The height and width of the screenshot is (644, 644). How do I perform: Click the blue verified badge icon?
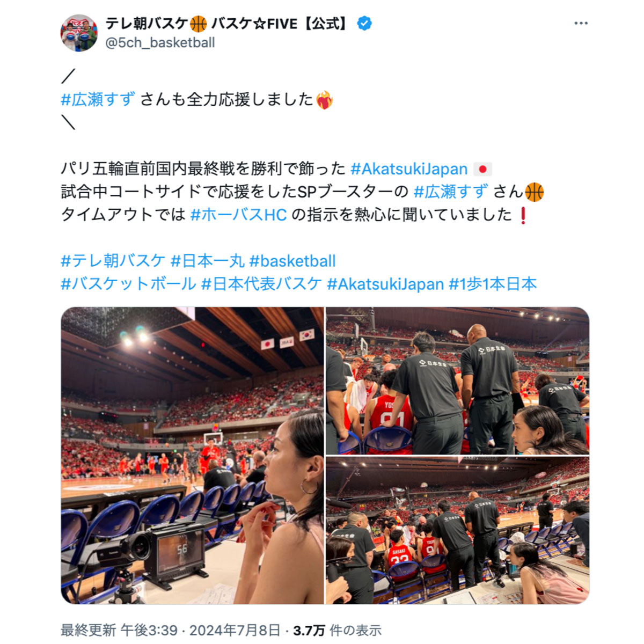click(364, 24)
